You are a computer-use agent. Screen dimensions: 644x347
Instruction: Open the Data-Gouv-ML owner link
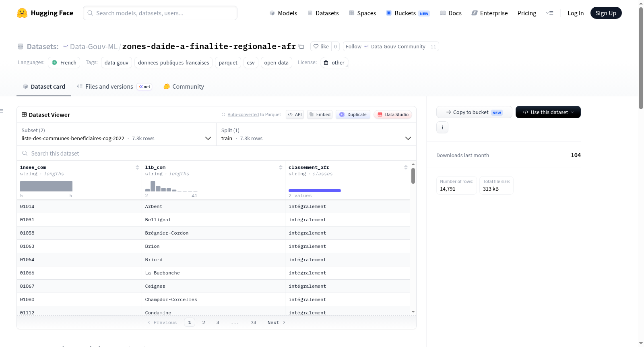click(x=93, y=46)
